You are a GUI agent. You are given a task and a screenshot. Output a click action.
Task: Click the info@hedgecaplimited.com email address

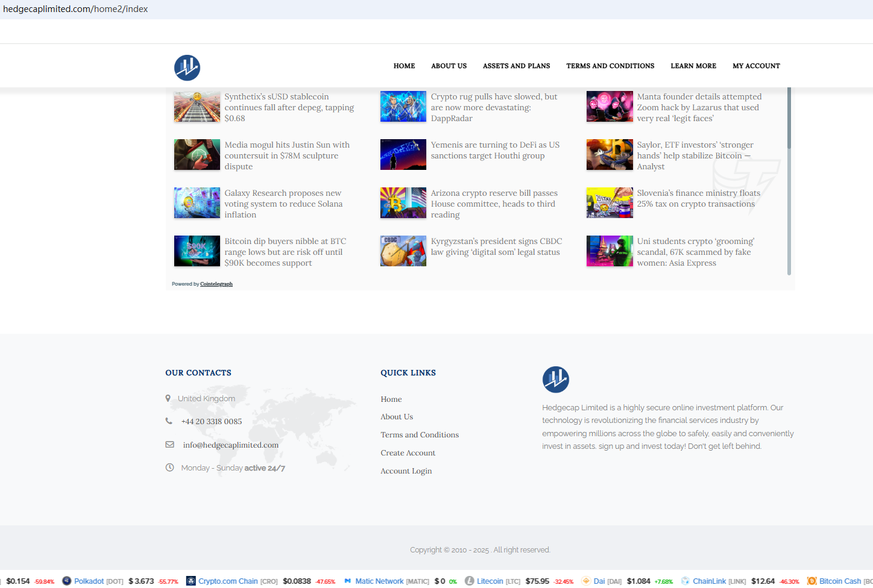point(230,445)
